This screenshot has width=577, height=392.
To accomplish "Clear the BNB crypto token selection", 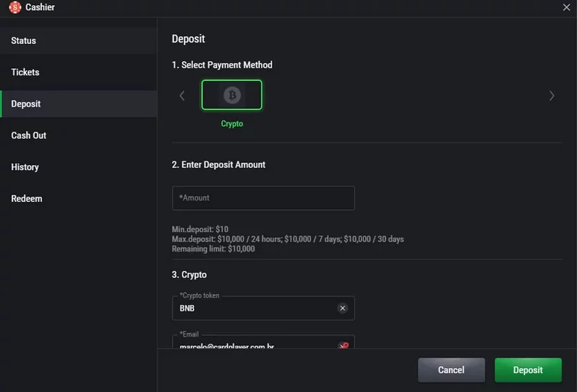I will pos(343,308).
